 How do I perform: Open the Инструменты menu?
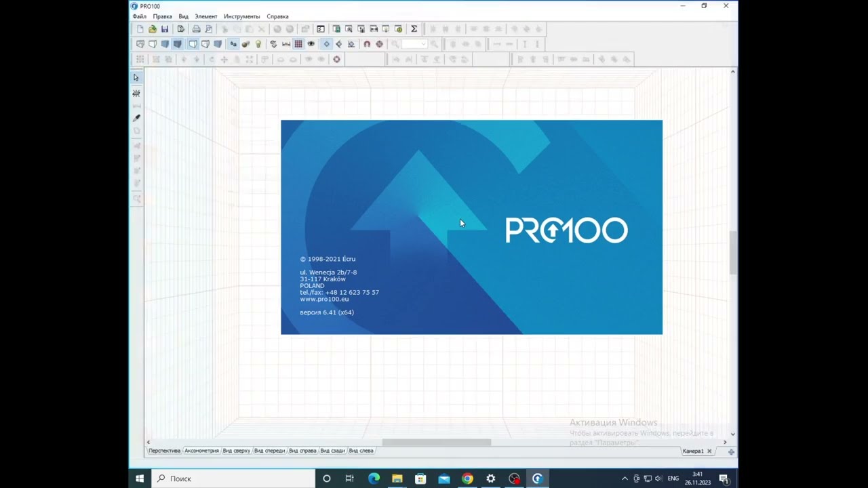coord(242,16)
